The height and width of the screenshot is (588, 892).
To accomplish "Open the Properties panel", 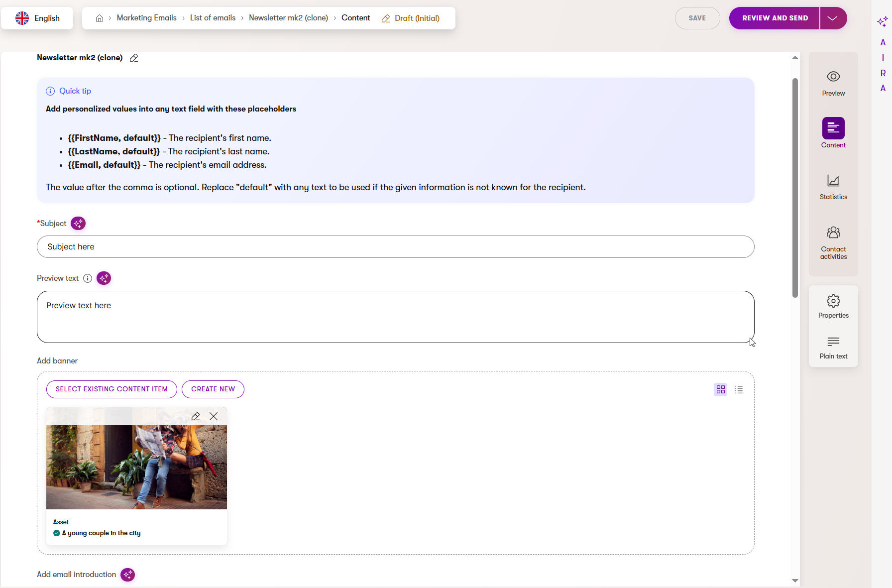I will tap(833, 306).
